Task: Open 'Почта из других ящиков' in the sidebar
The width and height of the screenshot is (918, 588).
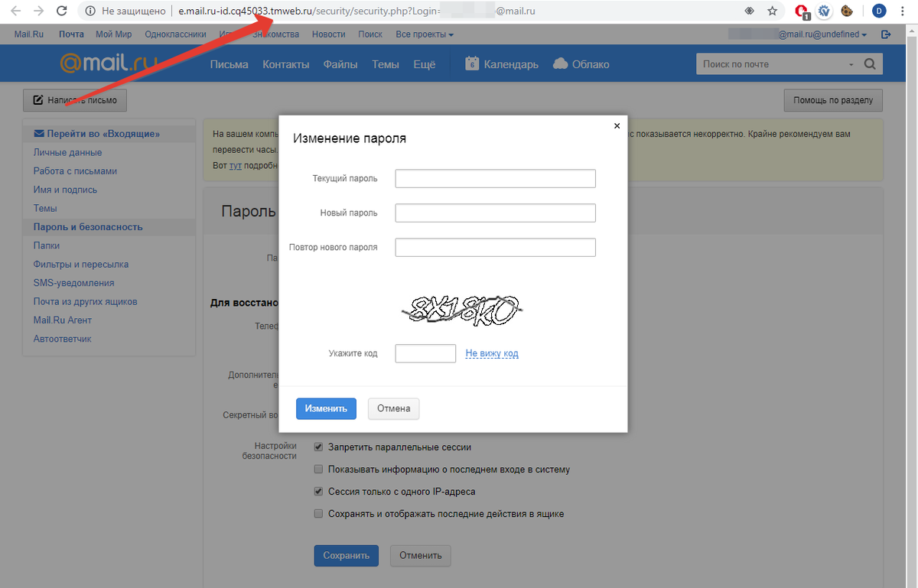Action: (85, 301)
